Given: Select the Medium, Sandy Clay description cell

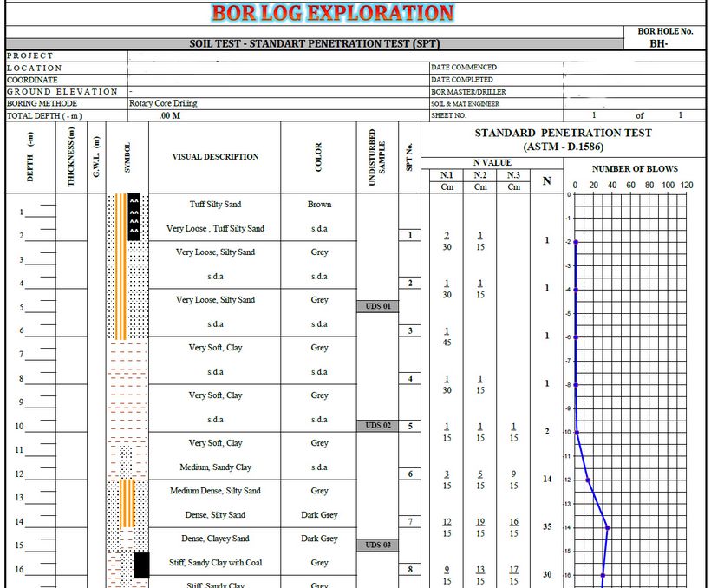Looking at the screenshot, I should [215, 467].
